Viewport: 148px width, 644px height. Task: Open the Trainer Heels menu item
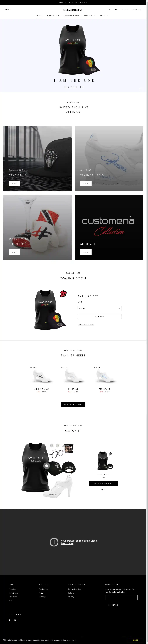71,16
